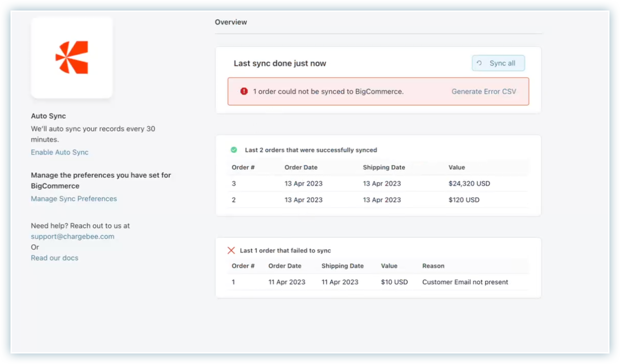Click synced order number 2 row
The image size is (620, 364).
coord(234,200)
